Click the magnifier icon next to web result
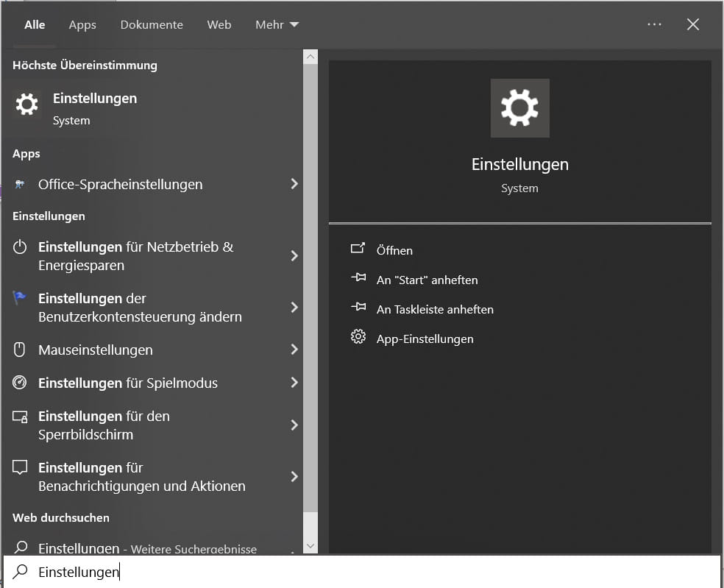Viewport: 724px width, 588px height. coord(21,548)
